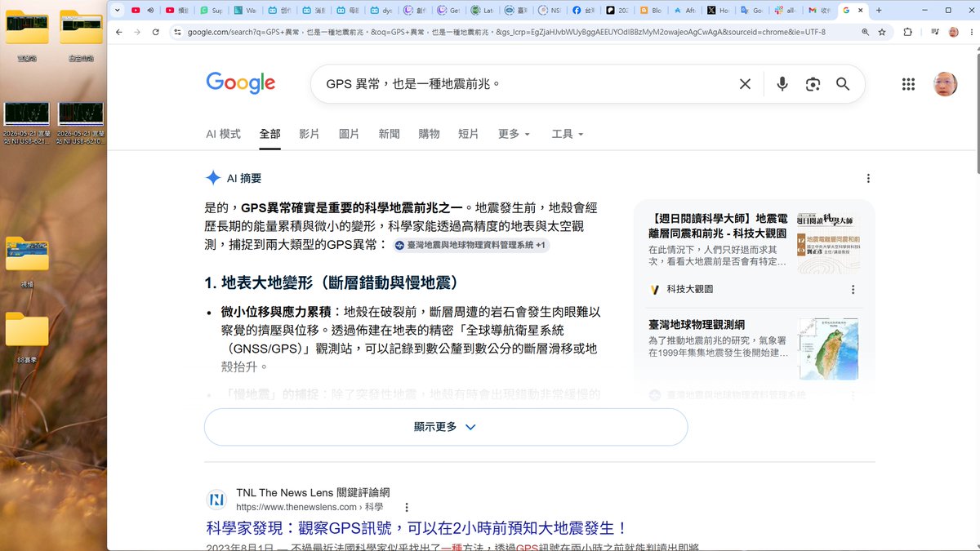
Task: Select the 全部 results tab
Action: [x=269, y=134]
